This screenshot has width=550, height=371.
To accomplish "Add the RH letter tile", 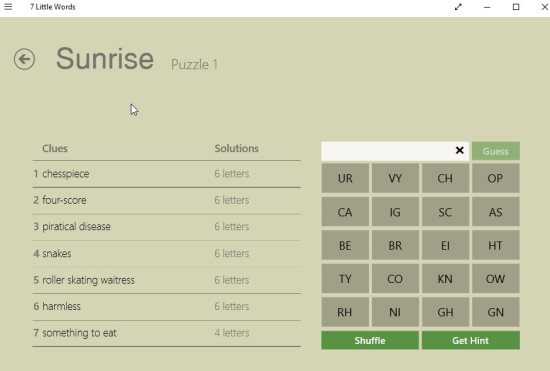I will point(345,312).
